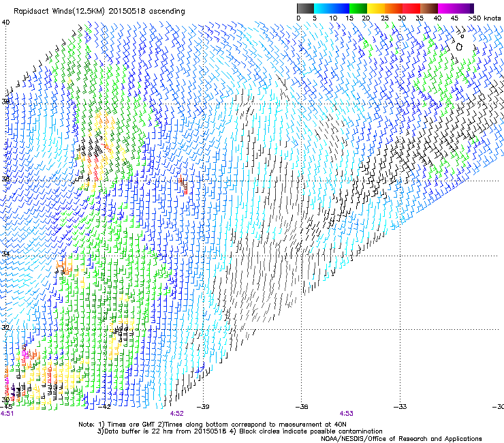504x443 pixels.
Task: Click the legend label '25'
Action: (385, 18)
